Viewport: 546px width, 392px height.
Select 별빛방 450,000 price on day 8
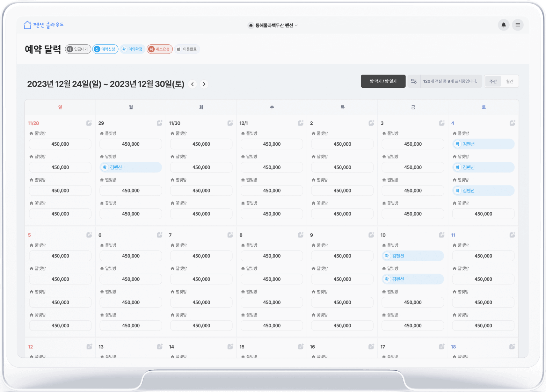272,302
